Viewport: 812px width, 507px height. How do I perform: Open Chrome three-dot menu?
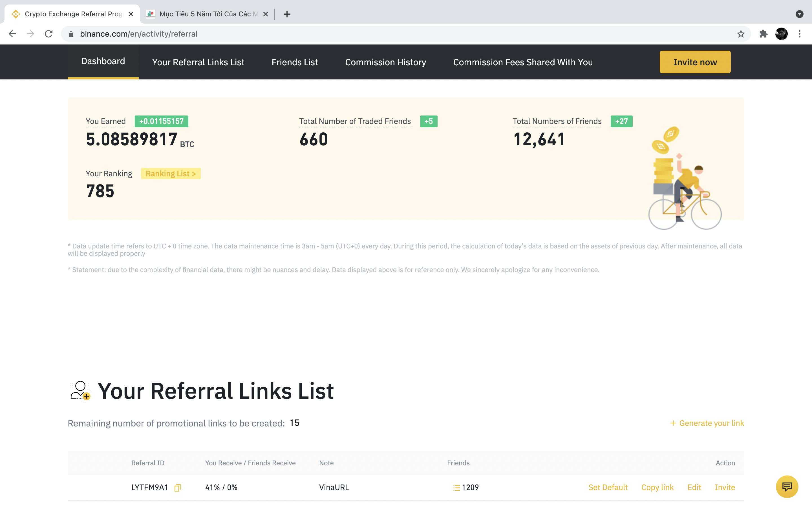click(x=800, y=34)
